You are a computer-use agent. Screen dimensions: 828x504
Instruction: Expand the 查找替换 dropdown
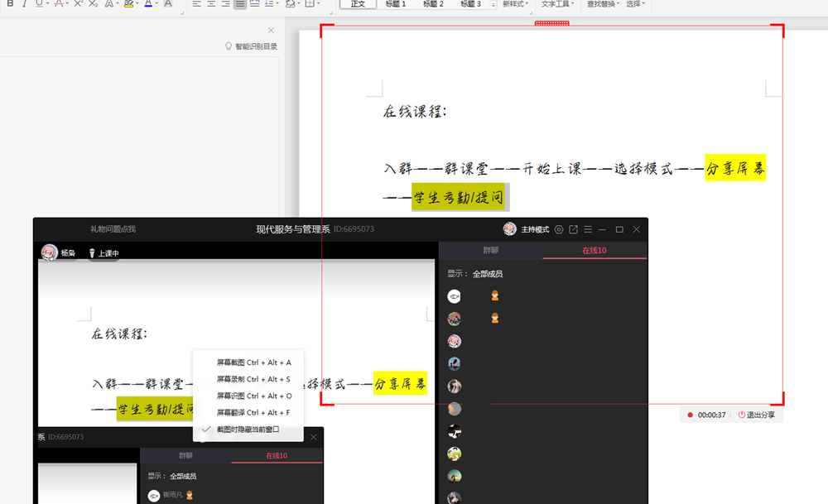[x=604, y=4]
